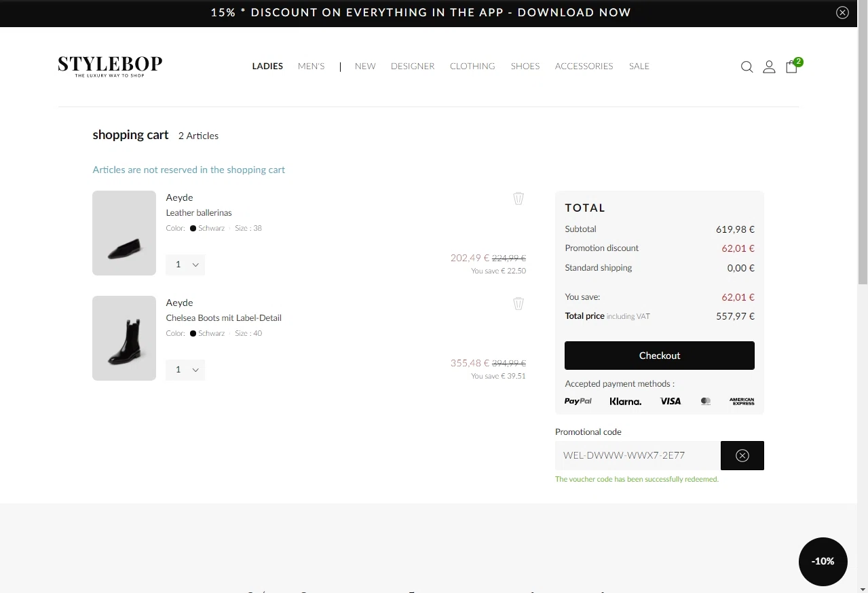Image resolution: width=868 pixels, height=593 pixels.
Task: Click black Schwarz swatch for Leather ballerinas
Action: click(x=193, y=228)
